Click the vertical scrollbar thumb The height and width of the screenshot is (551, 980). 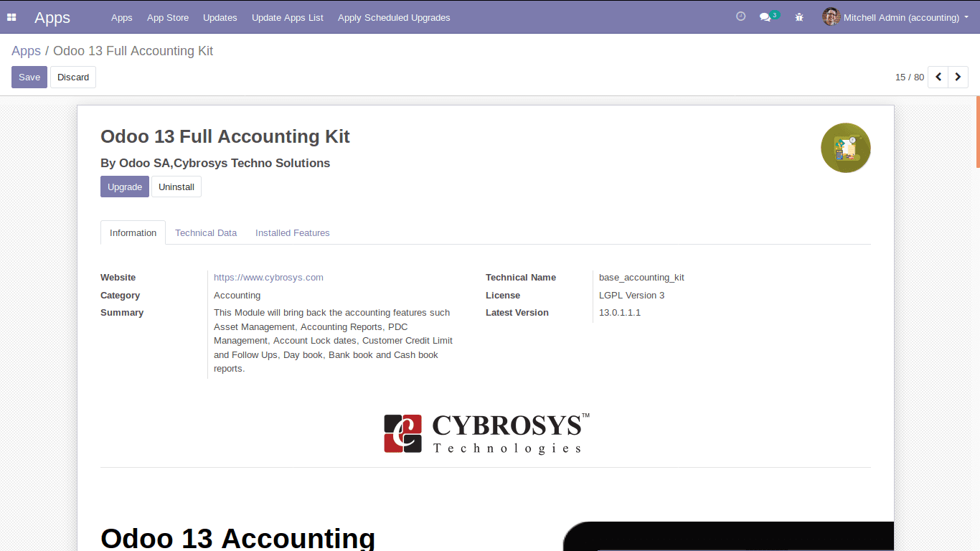978,131
